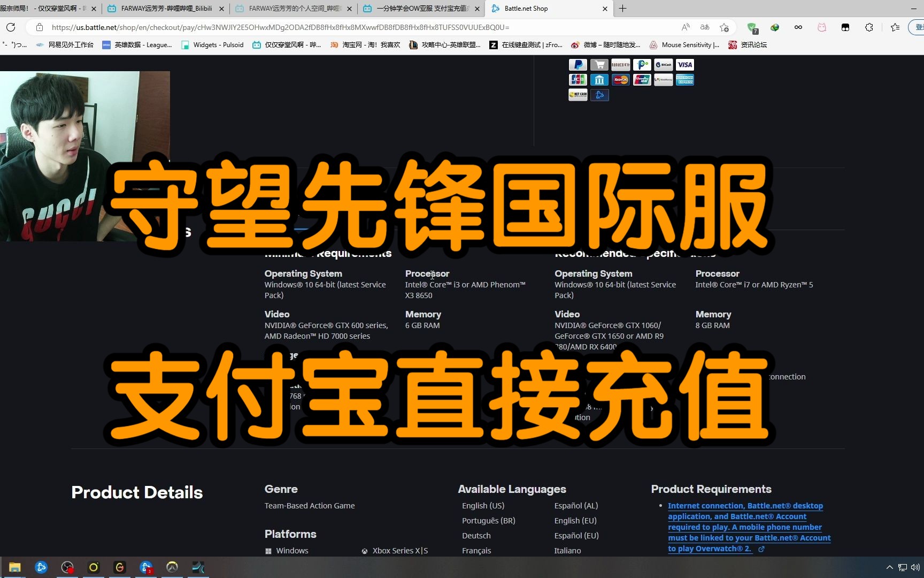Click the Português (BR) language text
The image size is (924, 578).
point(488,521)
